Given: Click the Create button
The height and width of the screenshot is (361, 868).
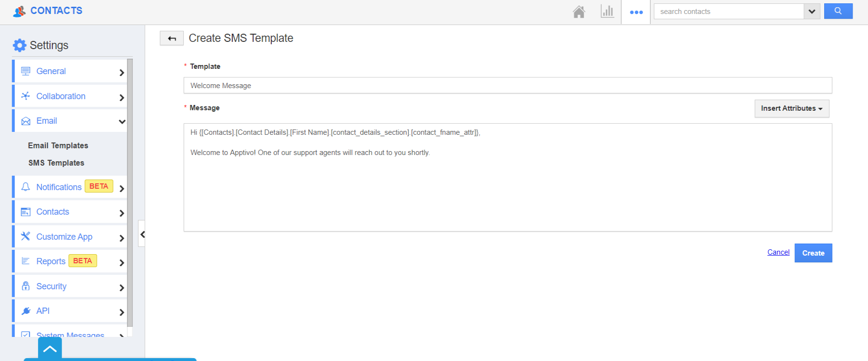Looking at the screenshot, I should [x=813, y=253].
